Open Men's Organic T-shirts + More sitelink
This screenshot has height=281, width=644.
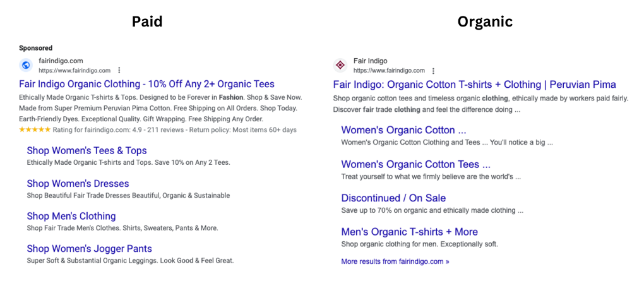(410, 232)
